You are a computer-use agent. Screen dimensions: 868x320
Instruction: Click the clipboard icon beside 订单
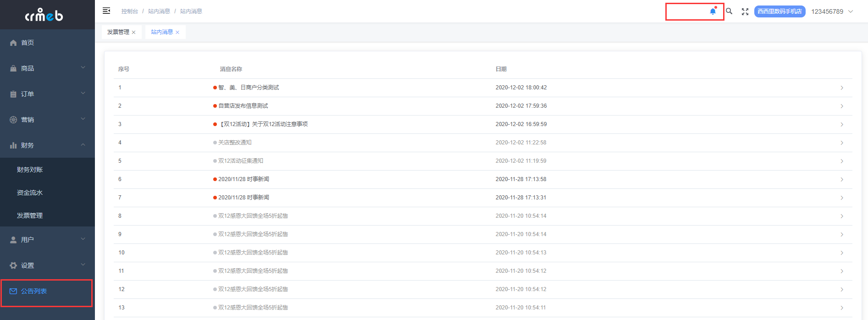[x=13, y=94]
